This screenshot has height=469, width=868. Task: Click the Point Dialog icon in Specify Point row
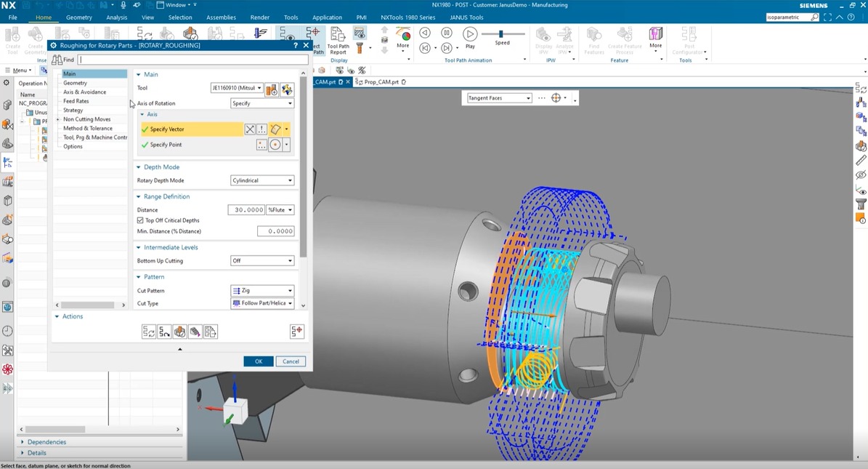(261, 145)
